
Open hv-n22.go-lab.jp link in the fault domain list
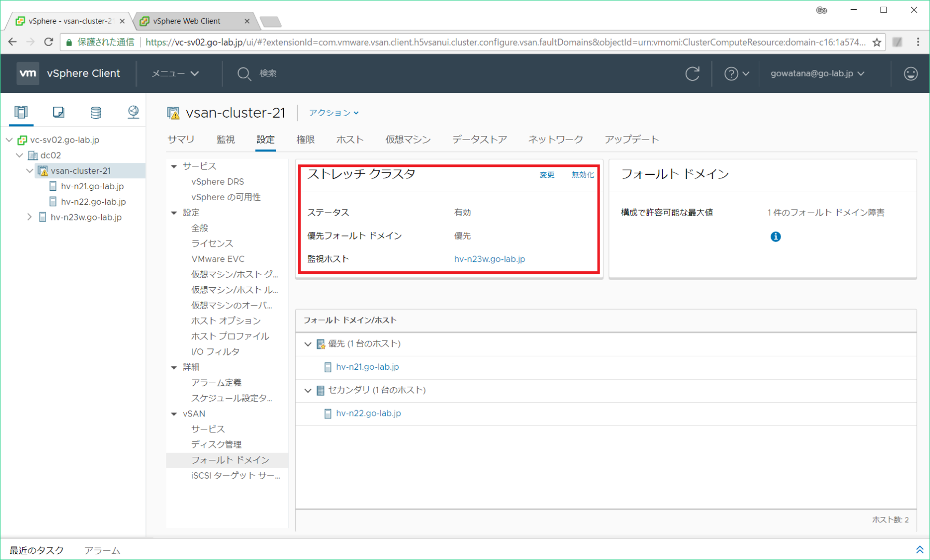[x=368, y=413]
